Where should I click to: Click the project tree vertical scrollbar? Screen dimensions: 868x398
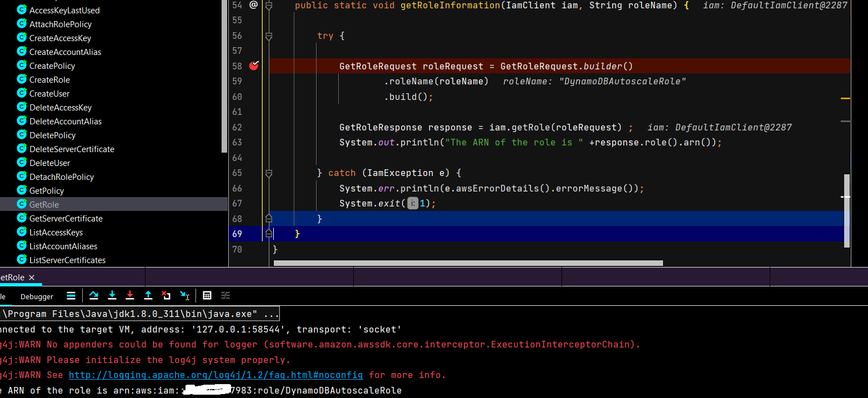click(224, 76)
